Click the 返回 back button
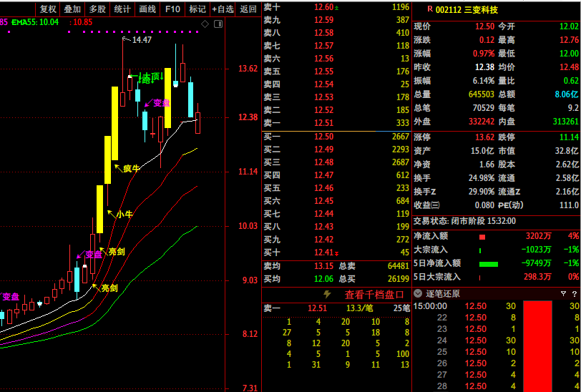The height and width of the screenshot is (392, 581). coord(248,9)
